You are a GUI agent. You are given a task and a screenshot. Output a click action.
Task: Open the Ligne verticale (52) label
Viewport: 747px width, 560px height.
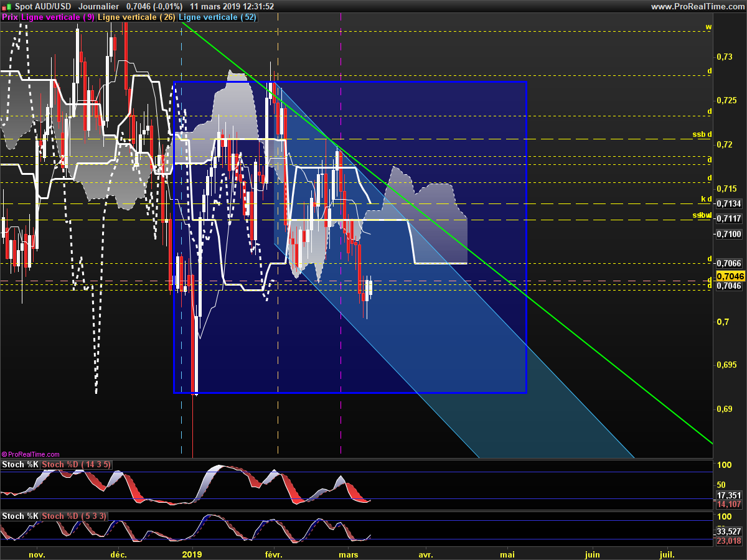click(218, 17)
